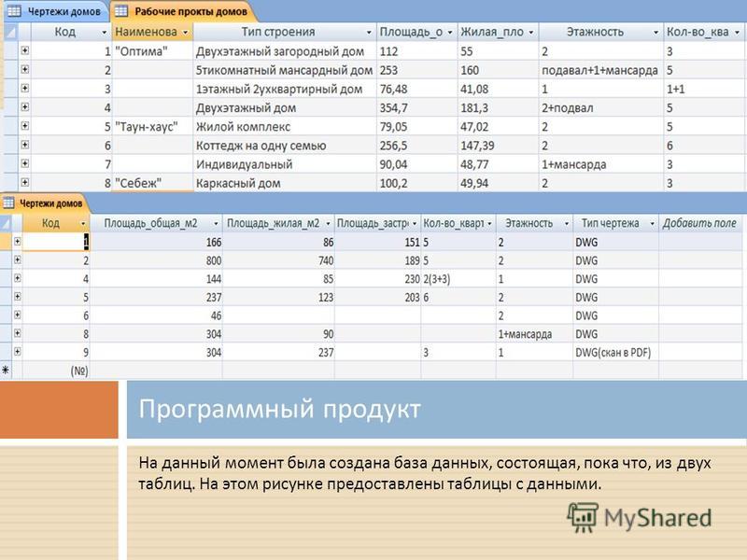The image size is (747, 560).
Task: Click the Кол-во_кварт column header
Action: (458, 223)
